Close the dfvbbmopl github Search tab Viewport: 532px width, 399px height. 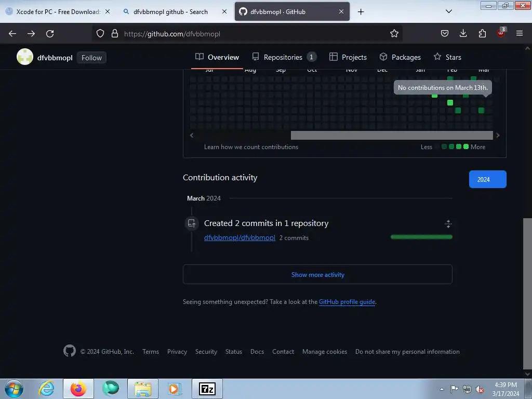point(224,11)
